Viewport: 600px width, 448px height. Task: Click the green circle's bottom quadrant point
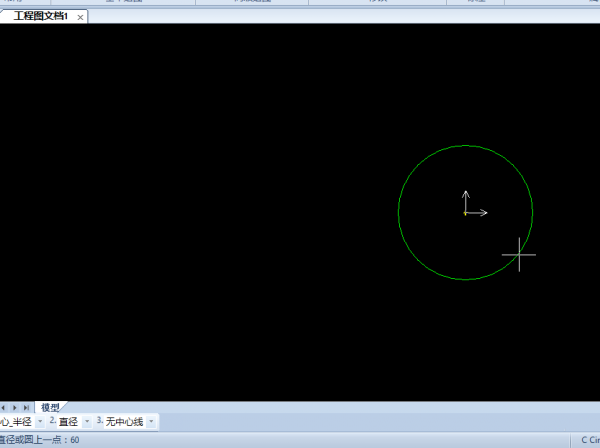466,279
